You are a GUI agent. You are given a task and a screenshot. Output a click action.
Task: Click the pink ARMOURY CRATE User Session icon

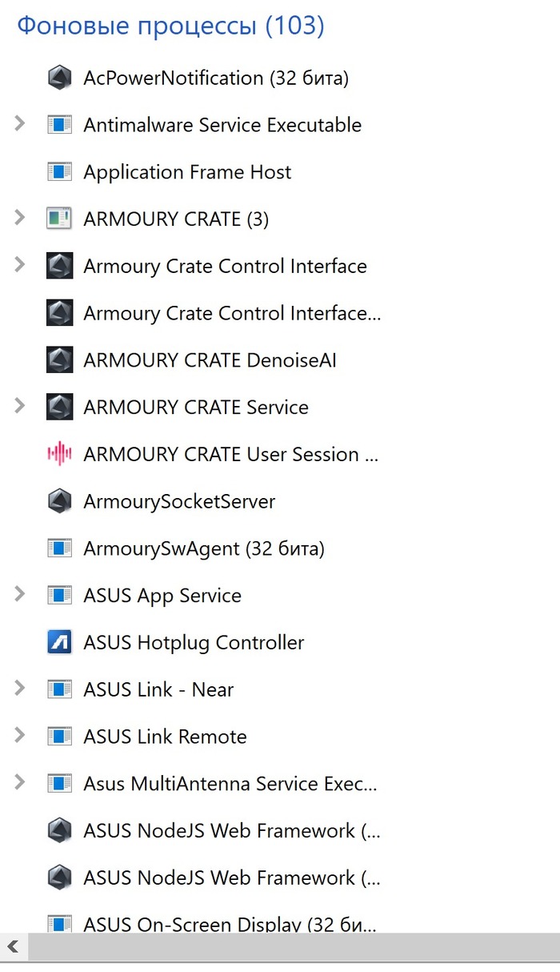(60, 454)
